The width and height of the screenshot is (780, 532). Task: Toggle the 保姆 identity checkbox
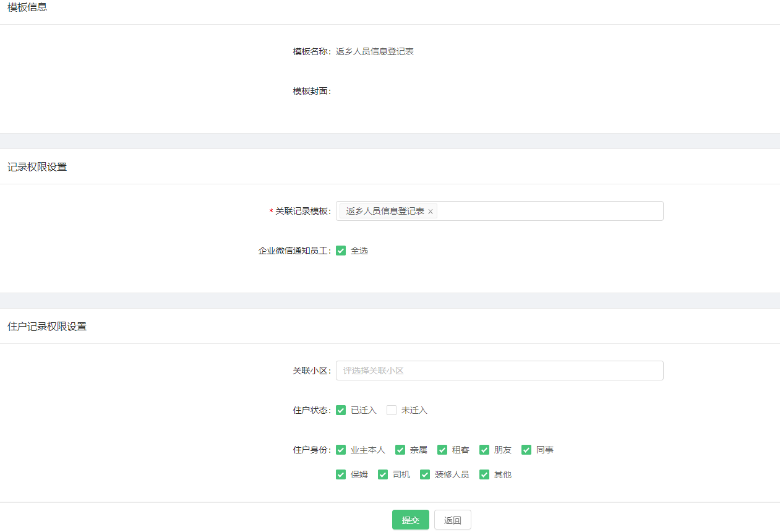pos(341,474)
